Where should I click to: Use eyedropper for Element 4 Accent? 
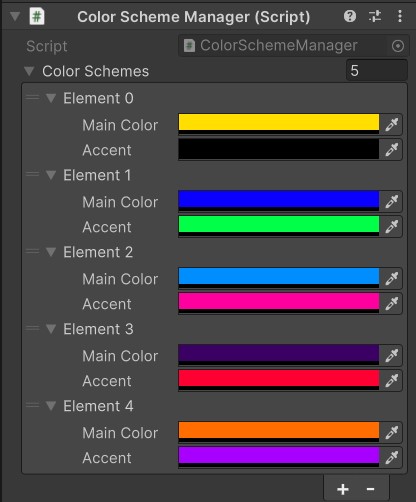click(391, 457)
